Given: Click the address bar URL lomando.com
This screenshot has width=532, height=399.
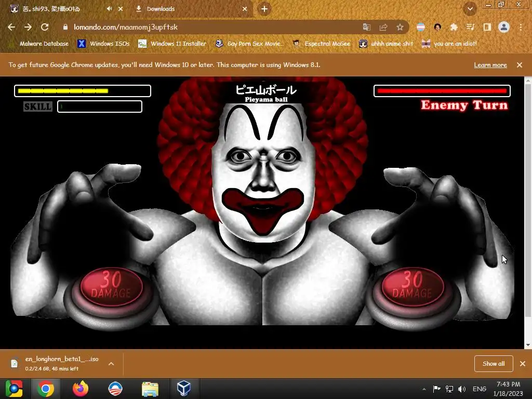Looking at the screenshot, I should (126, 27).
